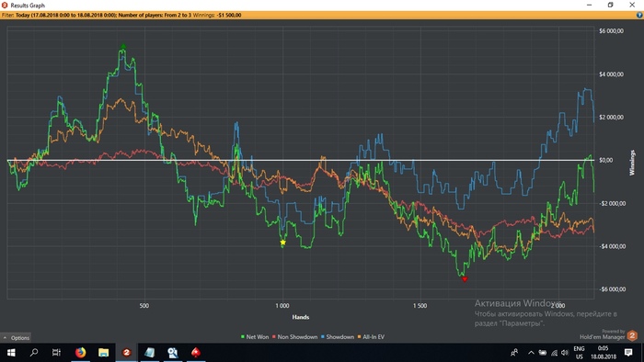Open the magnifier people app on taskbar
Image resolution: width=644 pixels, height=362 pixels.
click(x=173, y=353)
